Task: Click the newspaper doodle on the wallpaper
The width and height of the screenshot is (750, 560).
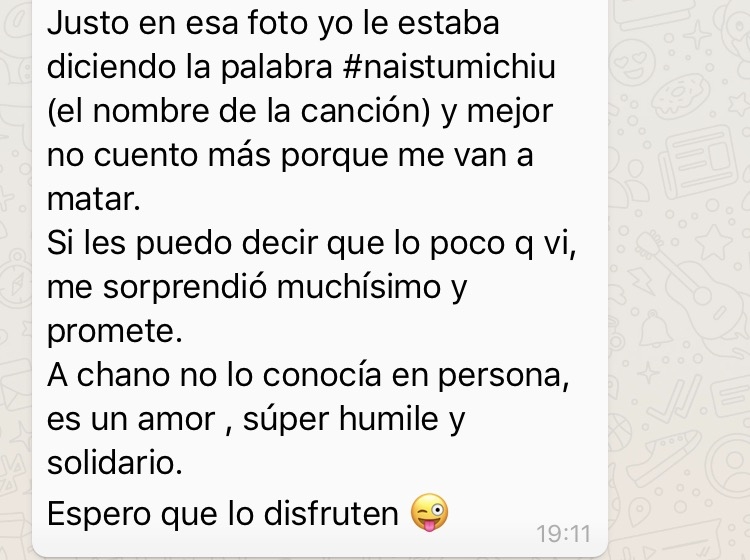Action: click(x=698, y=162)
